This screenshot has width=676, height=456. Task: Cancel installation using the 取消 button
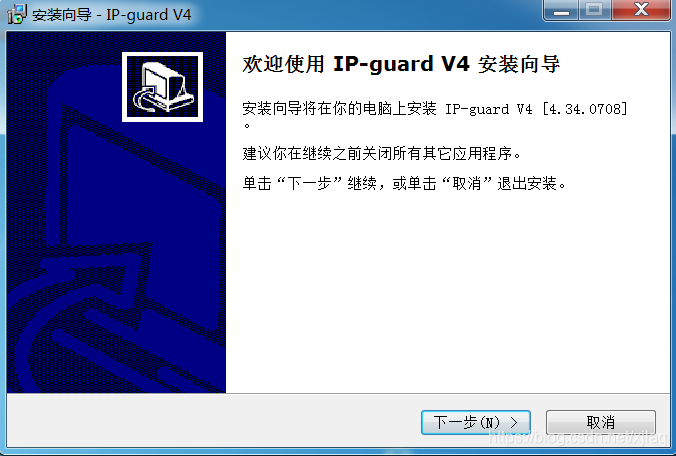(601, 422)
